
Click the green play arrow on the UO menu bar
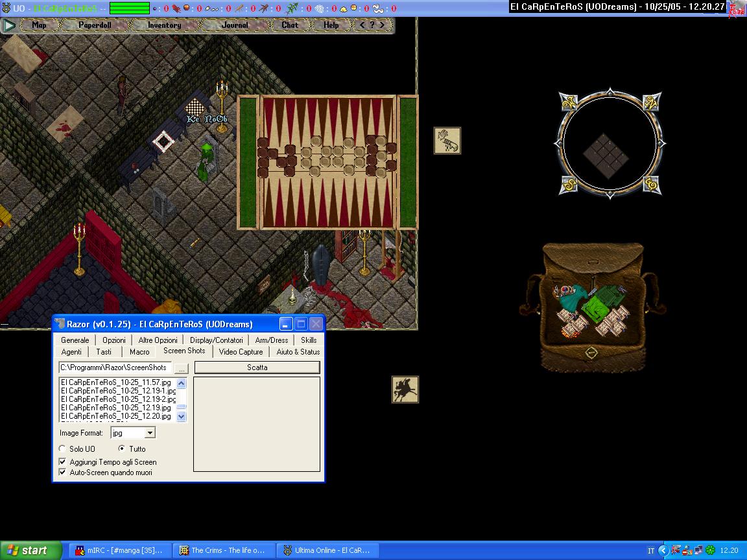pos(9,25)
